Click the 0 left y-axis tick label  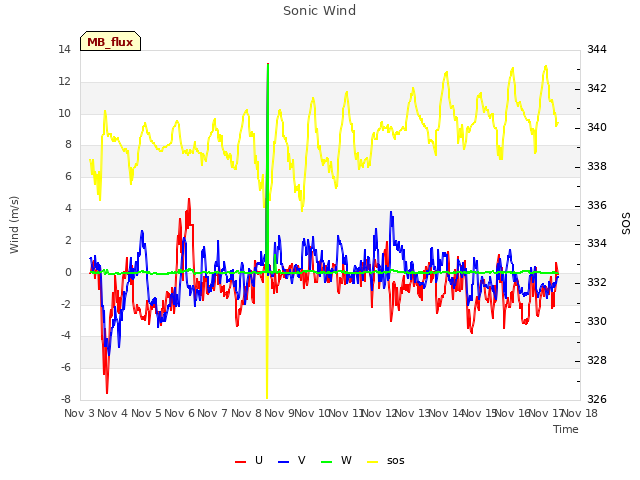coord(68,273)
